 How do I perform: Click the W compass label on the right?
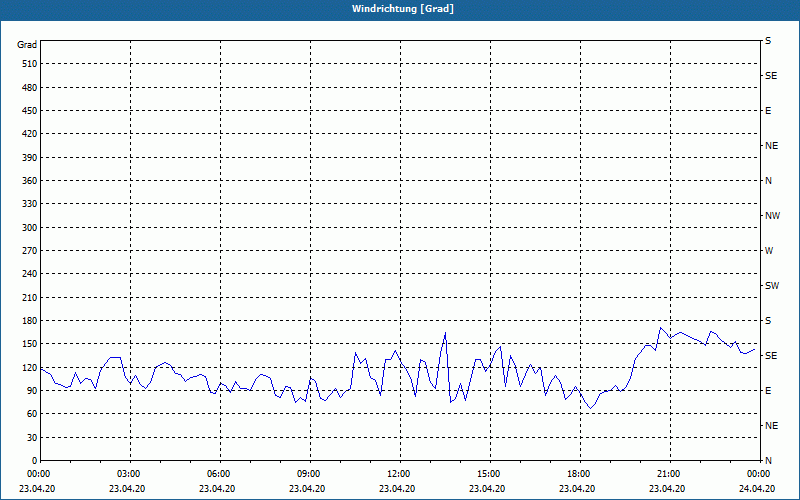[769, 251]
